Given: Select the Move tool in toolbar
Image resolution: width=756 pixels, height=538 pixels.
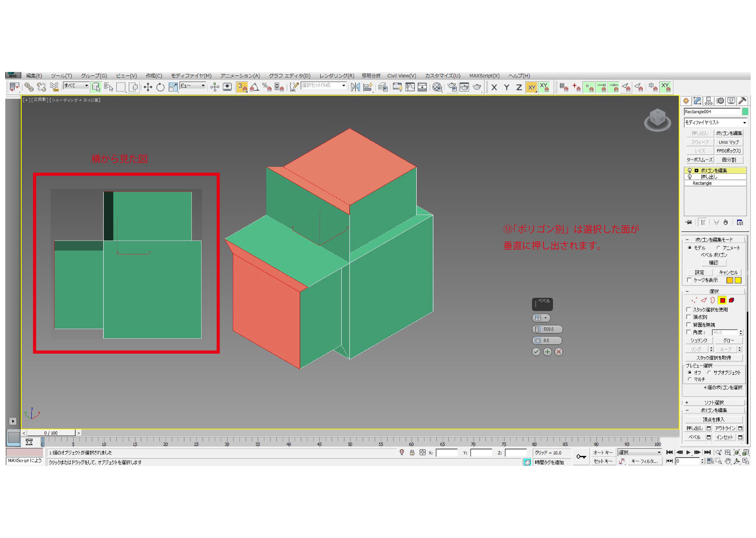Looking at the screenshot, I should (148, 87).
